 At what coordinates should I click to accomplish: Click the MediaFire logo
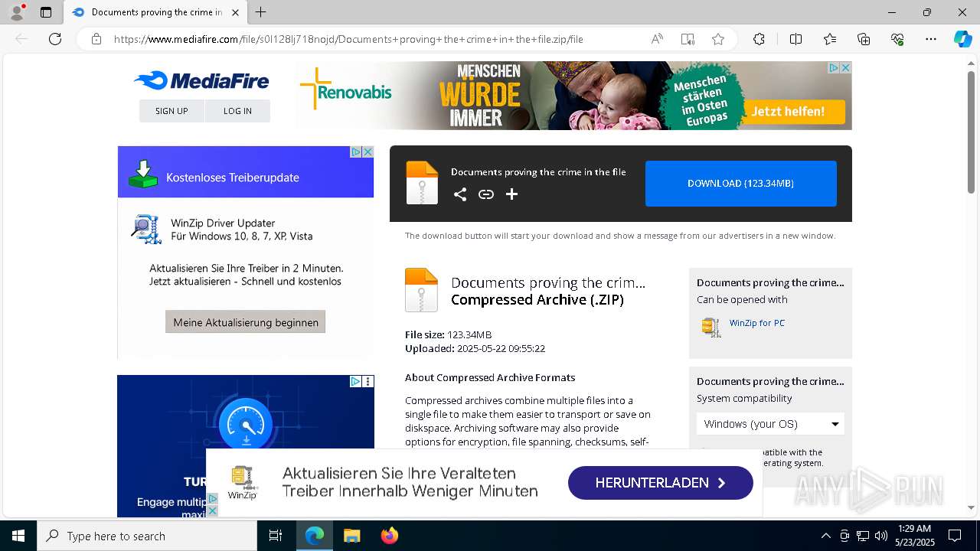pyautogui.click(x=201, y=80)
